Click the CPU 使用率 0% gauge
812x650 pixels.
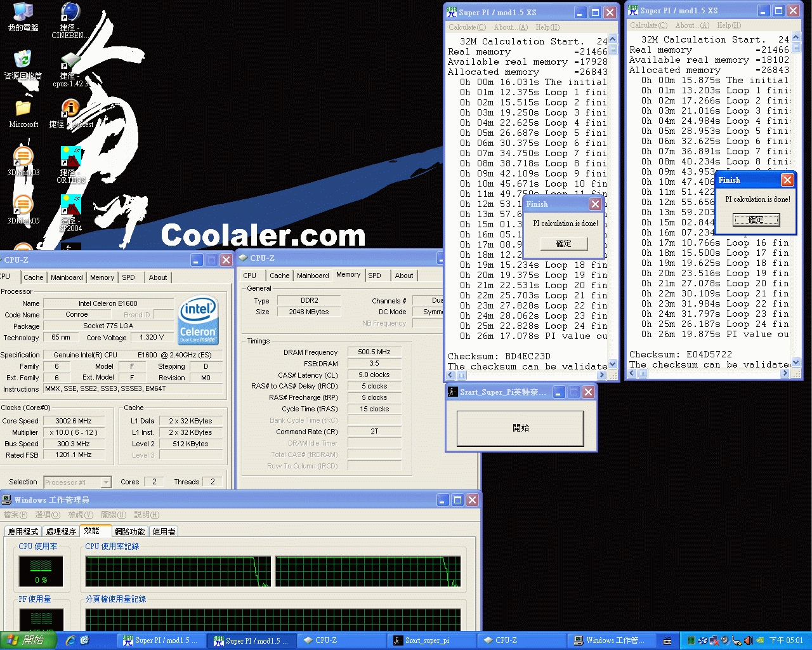tap(41, 571)
